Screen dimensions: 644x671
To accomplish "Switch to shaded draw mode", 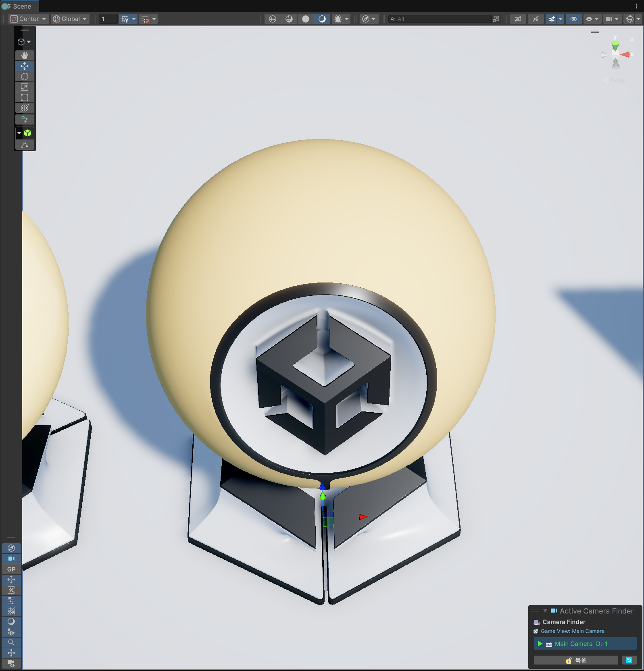I will (322, 19).
